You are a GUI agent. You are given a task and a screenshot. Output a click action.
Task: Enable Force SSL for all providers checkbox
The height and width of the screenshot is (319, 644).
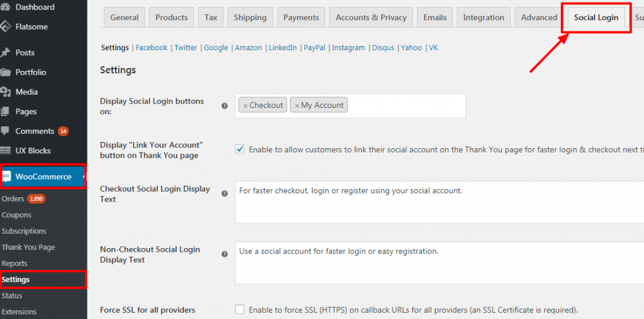click(240, 309)
